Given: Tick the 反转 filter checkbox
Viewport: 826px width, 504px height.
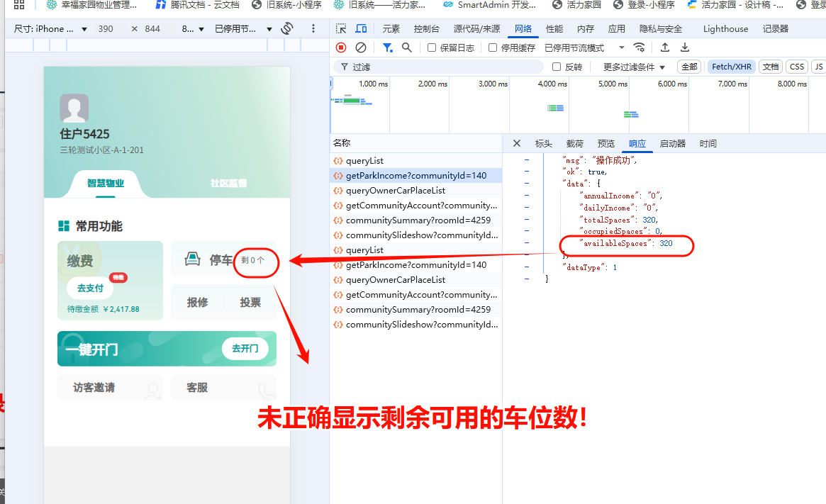Looking at the screenshot, I should tap(557, 67).
